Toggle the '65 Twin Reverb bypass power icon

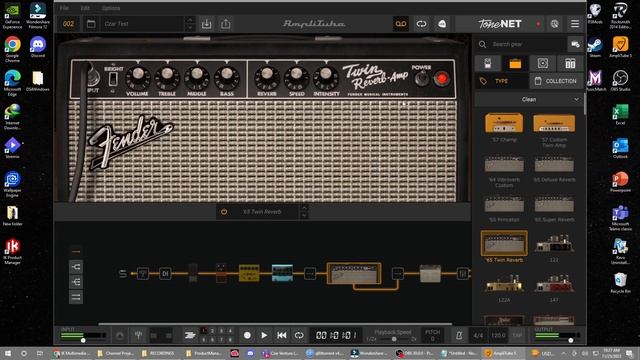click(x=224, y=212)
